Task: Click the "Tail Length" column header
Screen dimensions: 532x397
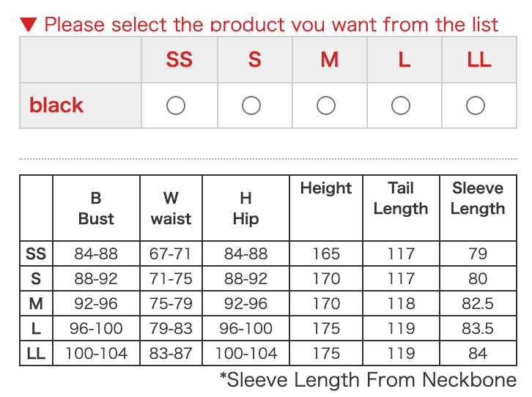Action: [x=401, y=198]
